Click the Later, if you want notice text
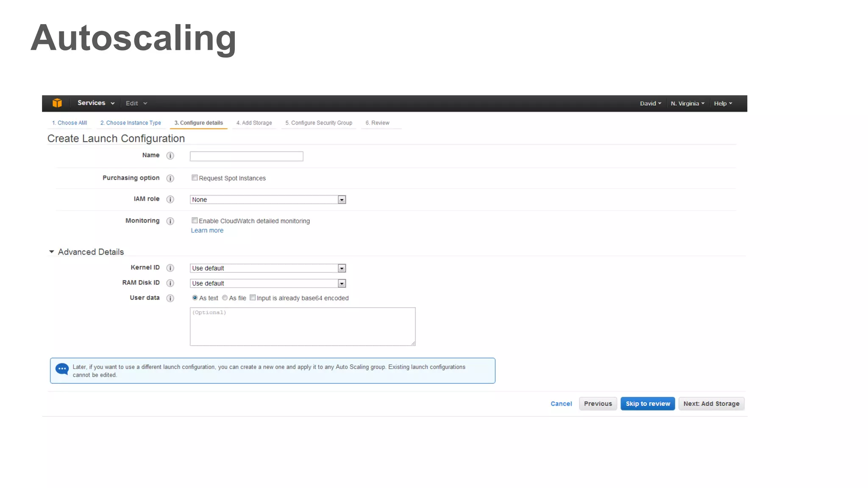 269,371
